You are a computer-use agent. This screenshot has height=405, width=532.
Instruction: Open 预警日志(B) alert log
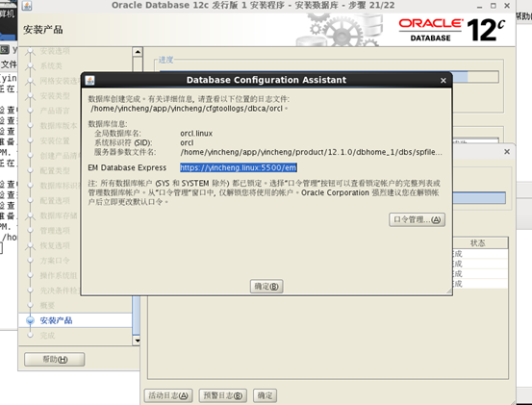223,395
